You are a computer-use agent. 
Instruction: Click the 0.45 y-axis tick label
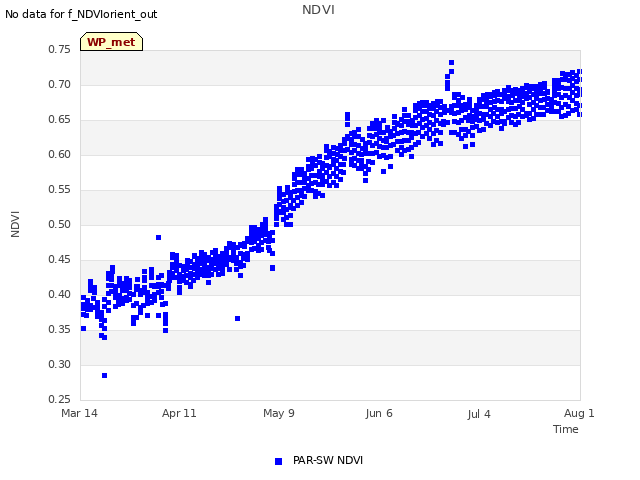pos(60,260)
